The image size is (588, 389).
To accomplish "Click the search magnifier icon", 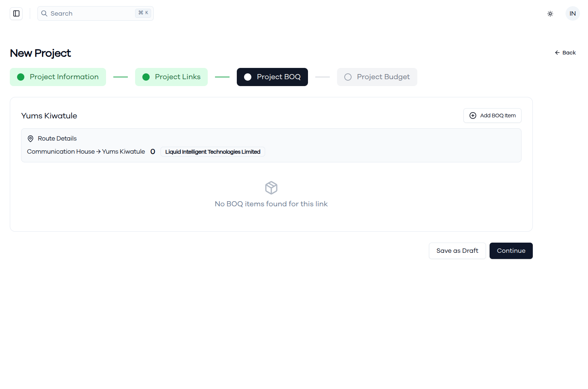I will point(44,13).
